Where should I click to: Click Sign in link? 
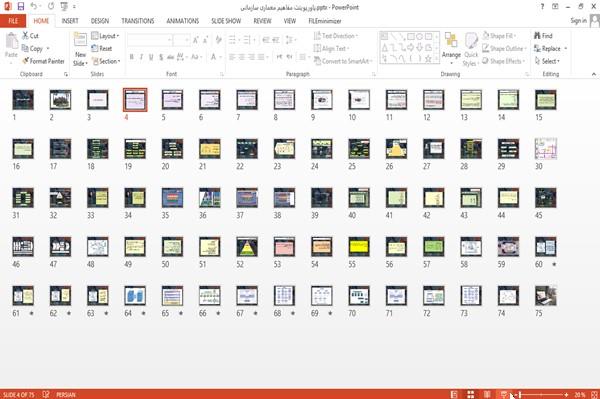(x=578, y=21)
